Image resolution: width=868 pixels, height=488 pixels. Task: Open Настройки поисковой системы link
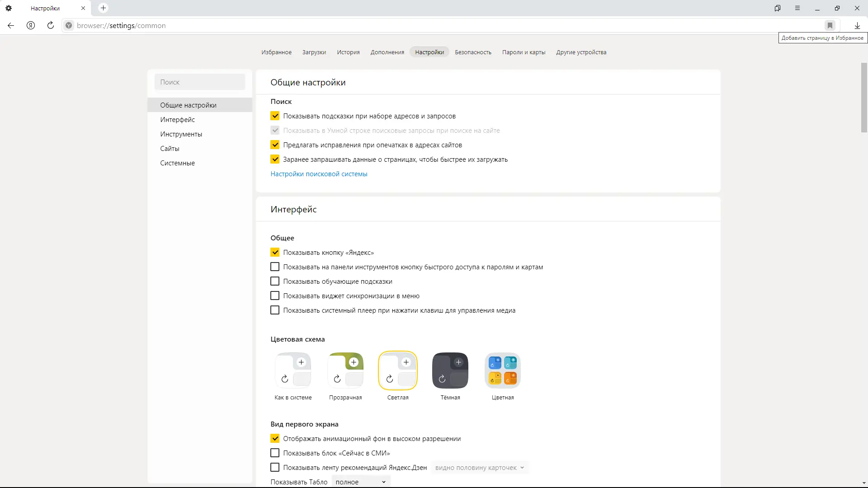click(x=319, y=174)
